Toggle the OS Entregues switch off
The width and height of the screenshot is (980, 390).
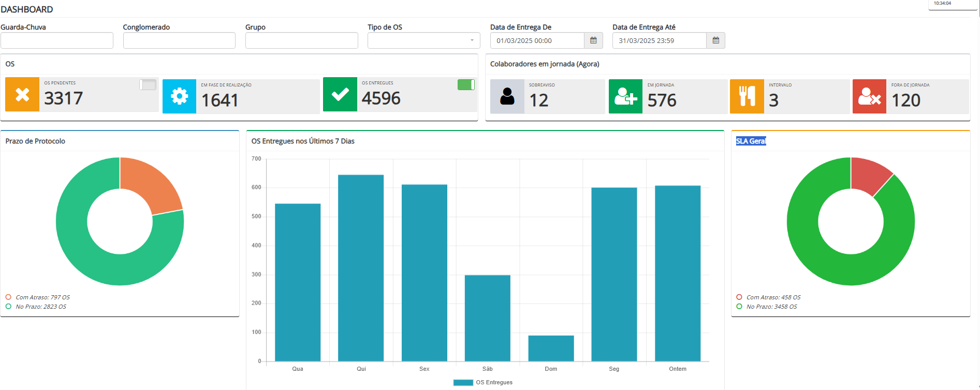pyautogui.click(x=466, y=85)
